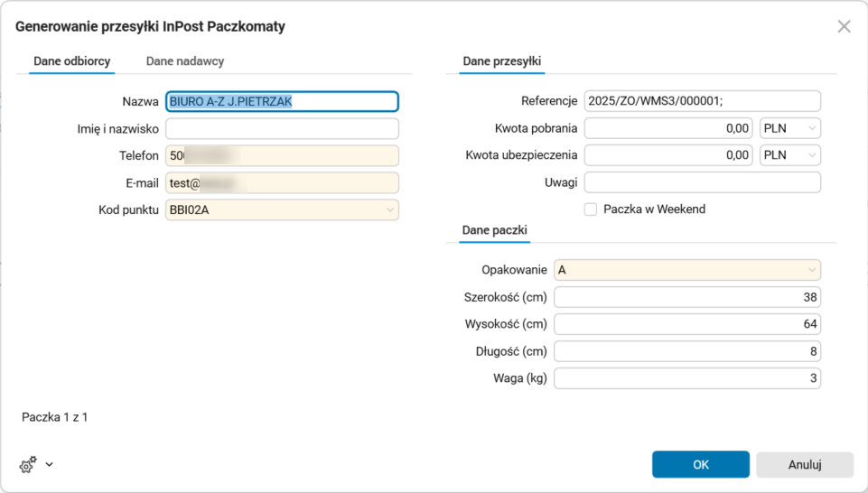
Task: Select the Dane odbiorcy tab
Action: (x=72, y=61)
